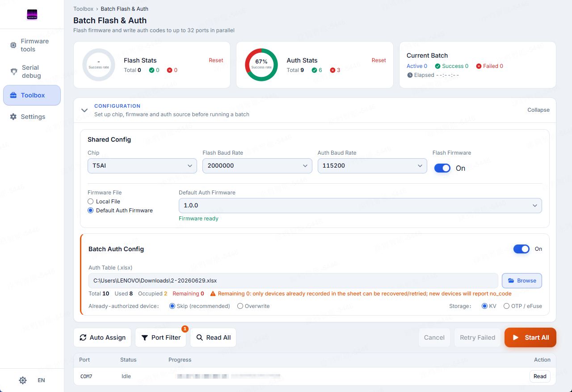Screen dimensions: 572x392
Task: Click the Read button for COM7
Action: pyautogui.click(x=540, y=376)
